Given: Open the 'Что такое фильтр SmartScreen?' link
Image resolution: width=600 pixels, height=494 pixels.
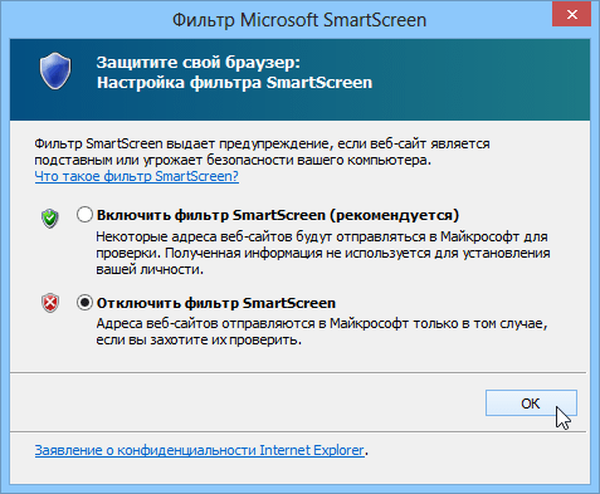Looking at the screenshot, I should [x=137, y=176].
